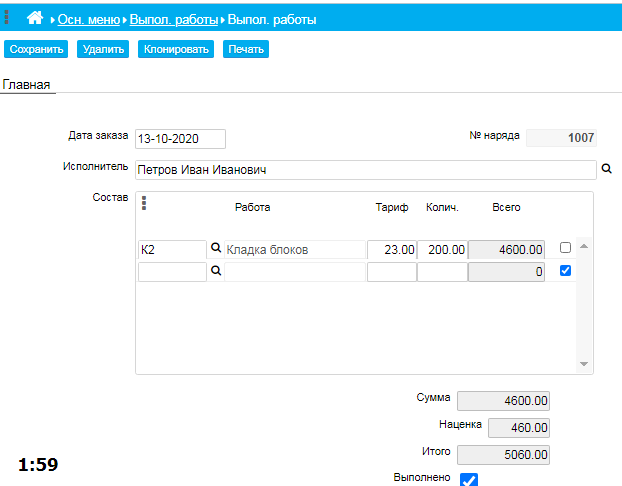This screenshot has width=622, height=486.
Task: Click the Home icon in breadcrumb
Action: tap(35, 19)
